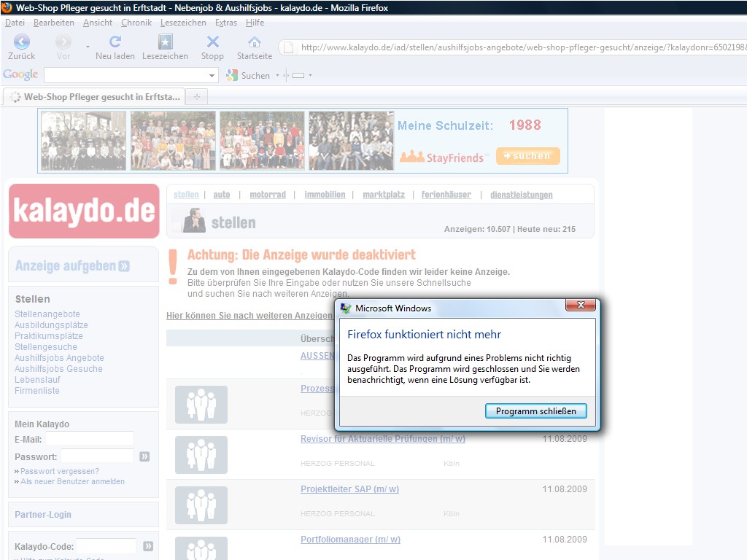Screen dimensions: 747x560
Task: Click Anzeige aufgeben arrow icon
Action: click(x=124, y=266)
